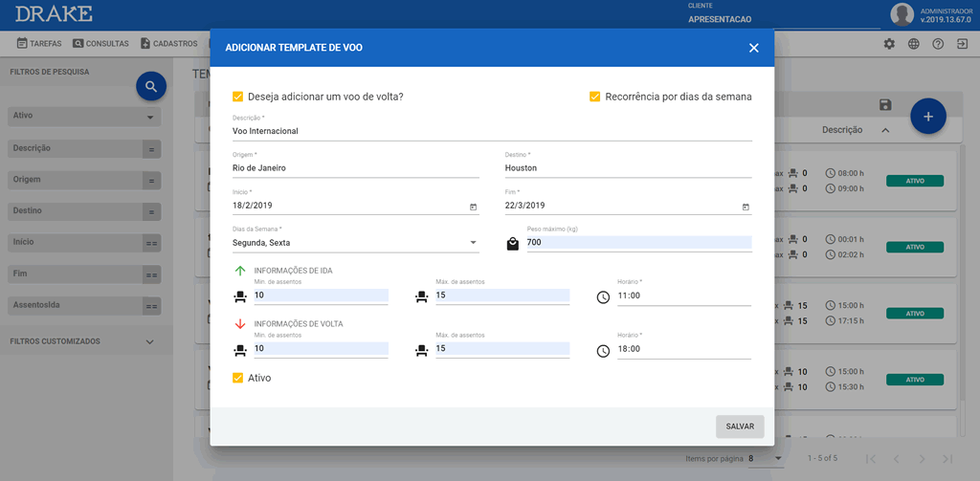This screenshot has width=980, height=481.
Task: Click the administrator user avatar
Action: pyautogui.click(x=902, y=15)
